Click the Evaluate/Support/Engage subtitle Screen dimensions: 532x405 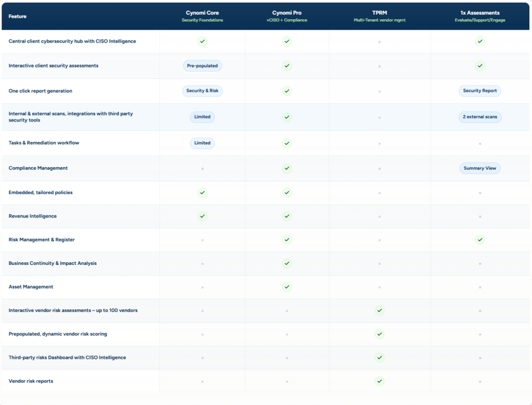pos(480,20)
